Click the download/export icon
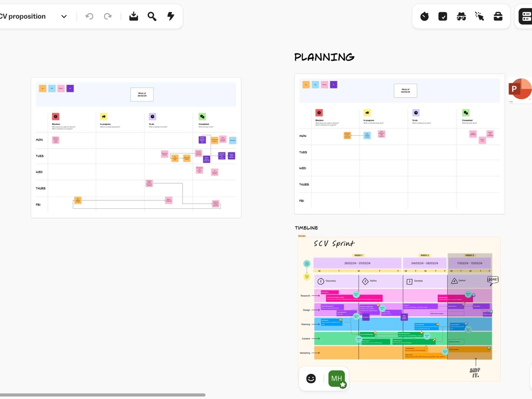The height and width of the screenshot is (399, 532). (x=134, y=16)
